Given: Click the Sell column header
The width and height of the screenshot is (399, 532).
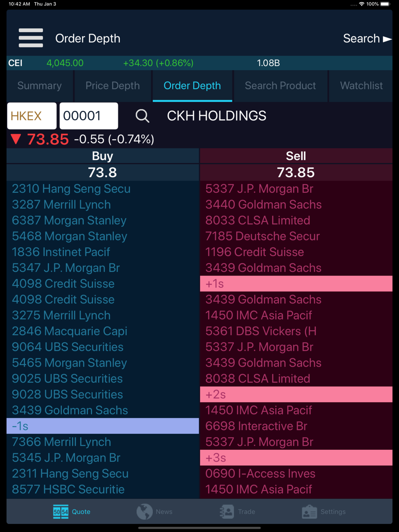Looking at the screenshot, I should tap(296, 156).
